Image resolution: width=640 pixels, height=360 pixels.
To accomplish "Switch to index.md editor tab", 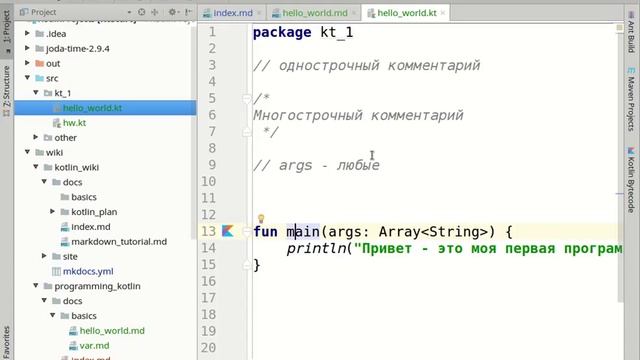I will pyautogui.click(x=233, y=13).
